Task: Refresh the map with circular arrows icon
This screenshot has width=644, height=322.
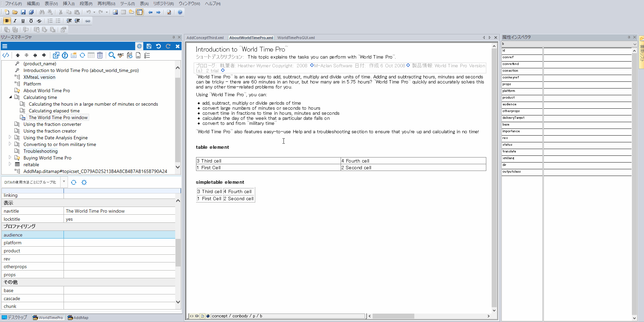Action: [x=82, y=55]
